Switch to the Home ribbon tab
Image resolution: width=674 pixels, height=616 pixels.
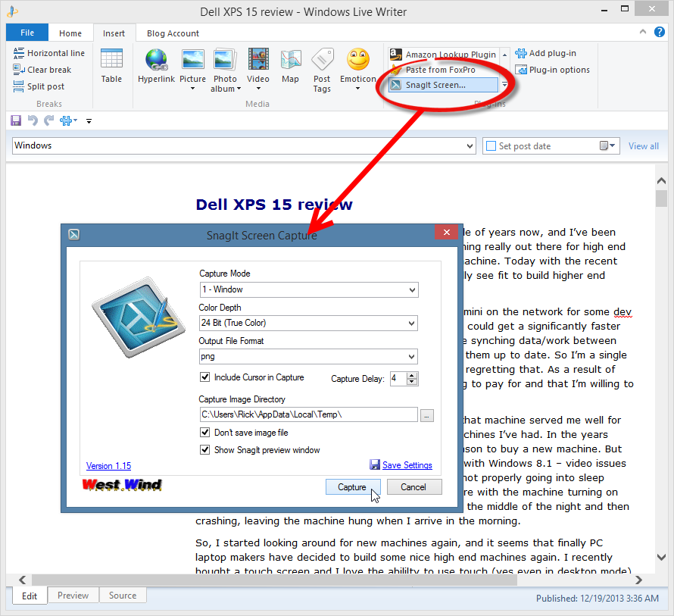coord(70,33)
